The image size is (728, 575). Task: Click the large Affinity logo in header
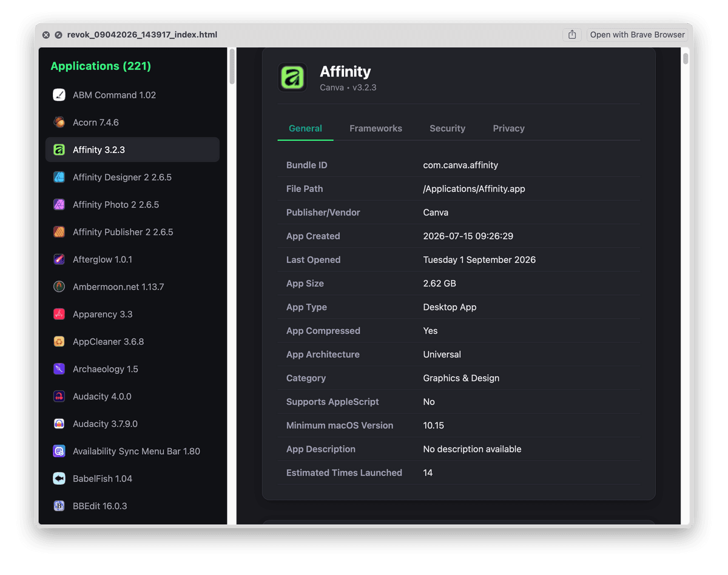pyautogui.click(x=292, y=78)
